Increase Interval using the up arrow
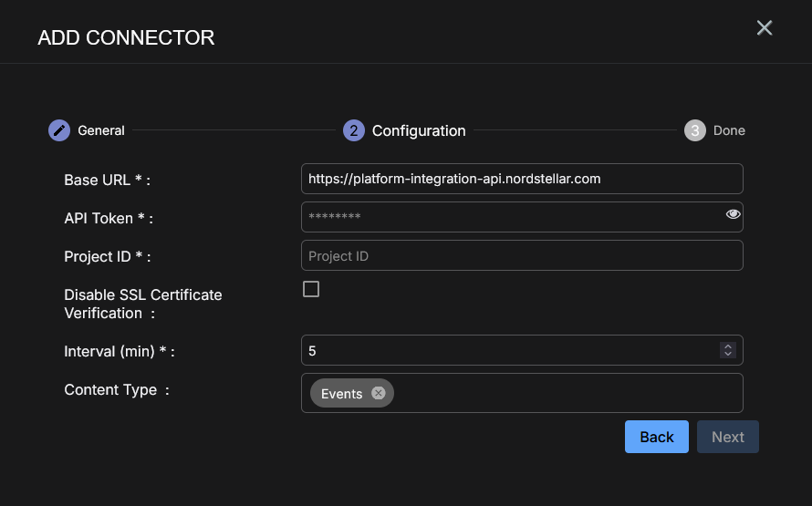Image resolution: width=812 pixels, height=506 pixels. pyautogui.click(x=728, y=346)
